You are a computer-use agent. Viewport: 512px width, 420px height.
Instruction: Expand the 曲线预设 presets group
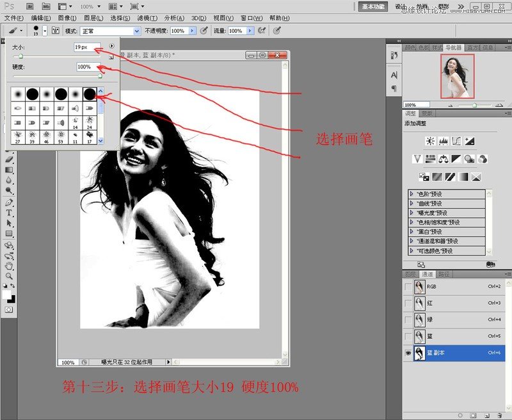point(412,203)
